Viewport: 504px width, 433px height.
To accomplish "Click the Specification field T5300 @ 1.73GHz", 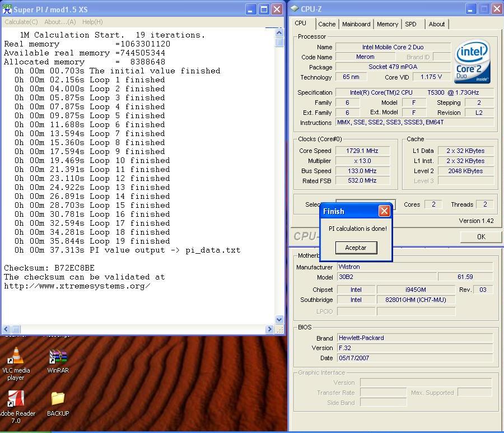I will click(x=414, y=92).
